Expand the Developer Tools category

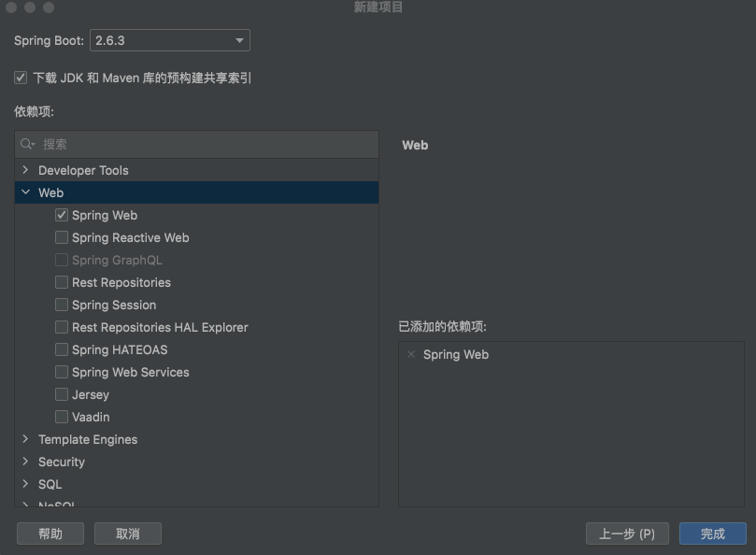pyautogui.click(x=25, y=170)
